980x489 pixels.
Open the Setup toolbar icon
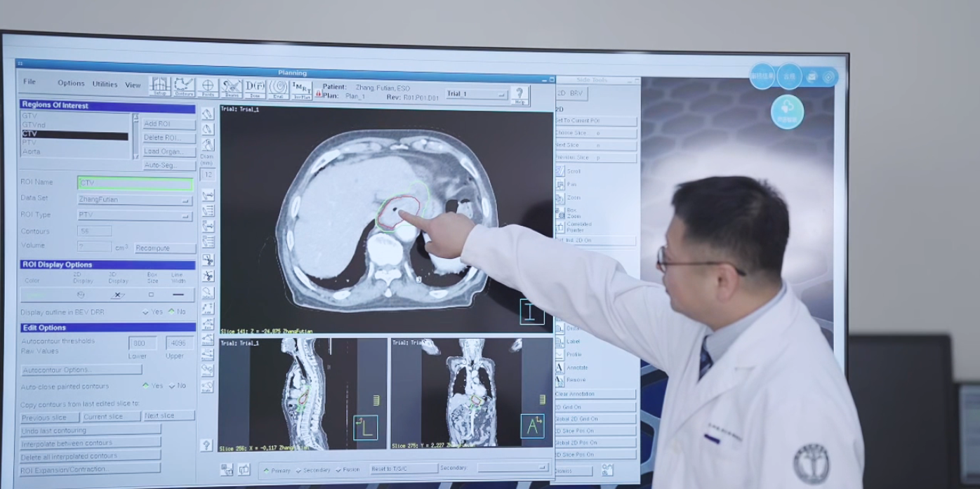pyautogui.click(x=159, y=87)
